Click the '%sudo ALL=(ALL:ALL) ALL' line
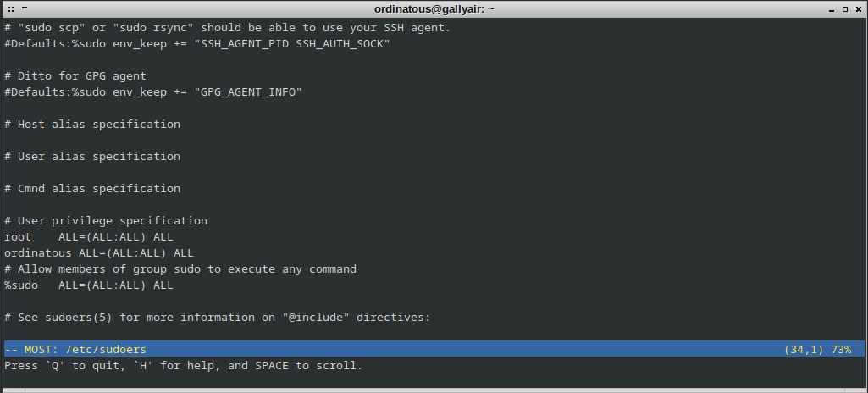Viewport: 868px width, 393px height. (x=89, y=285)
